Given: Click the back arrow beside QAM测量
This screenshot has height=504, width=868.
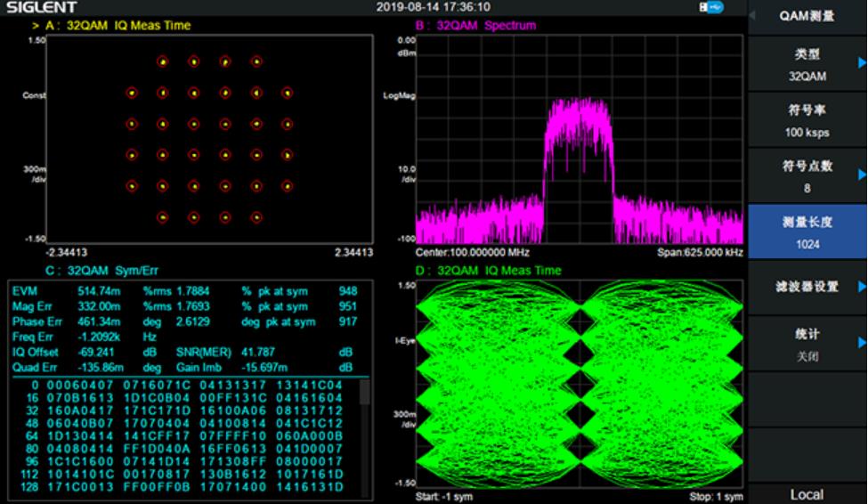Looking at the screenshot, I should pos(753,15).
